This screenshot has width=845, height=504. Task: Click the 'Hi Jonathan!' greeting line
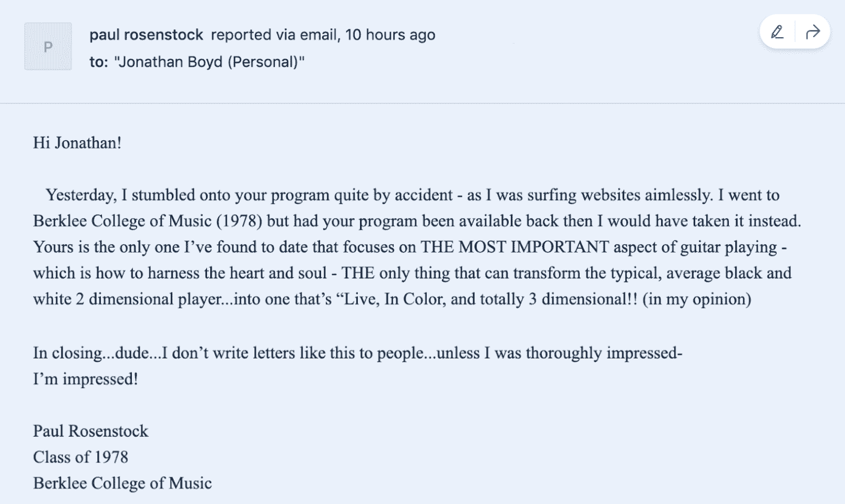(77, 143)
